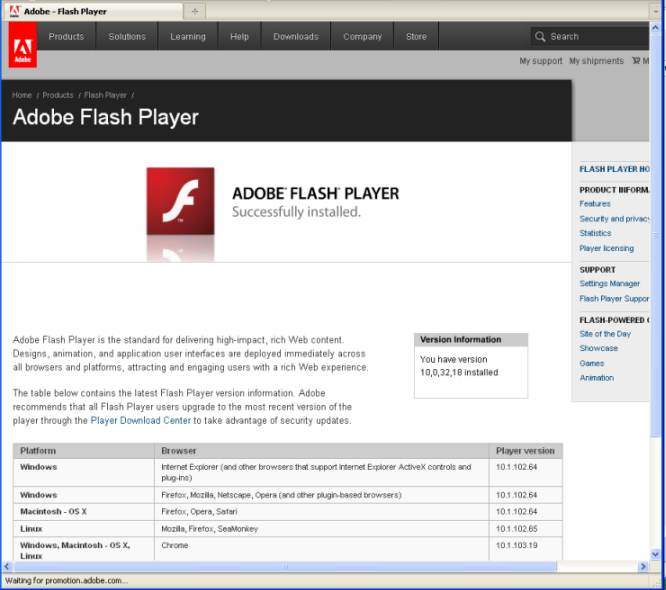
Task: Click the Platform column header
Action: point(84,451)
